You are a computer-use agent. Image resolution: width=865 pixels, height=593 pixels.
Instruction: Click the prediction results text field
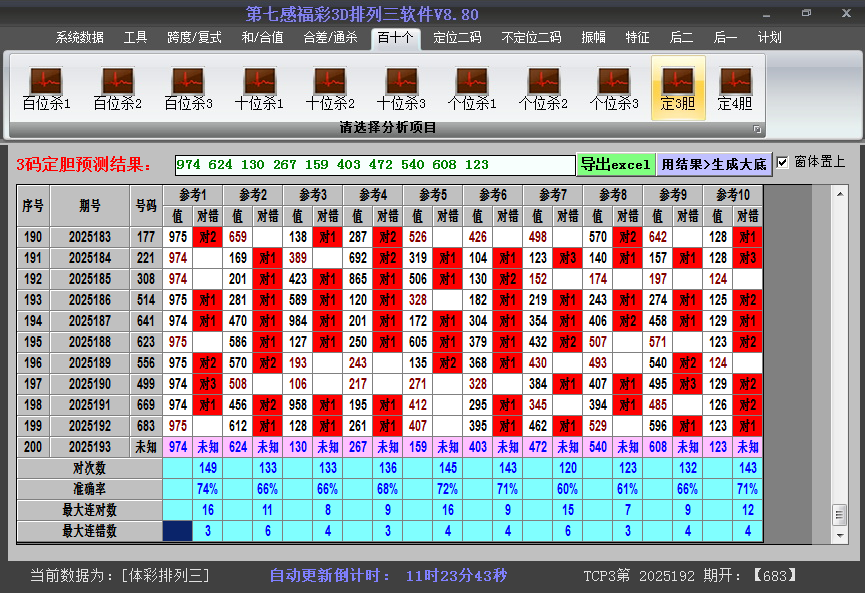tap(375, 165)
